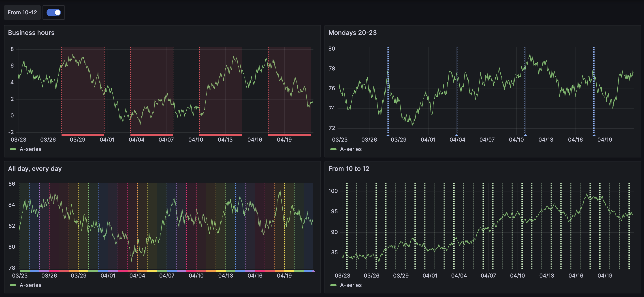
Task: Click red annotation region bar spanning 04/13 in Business hours
Action: point(220,135)
